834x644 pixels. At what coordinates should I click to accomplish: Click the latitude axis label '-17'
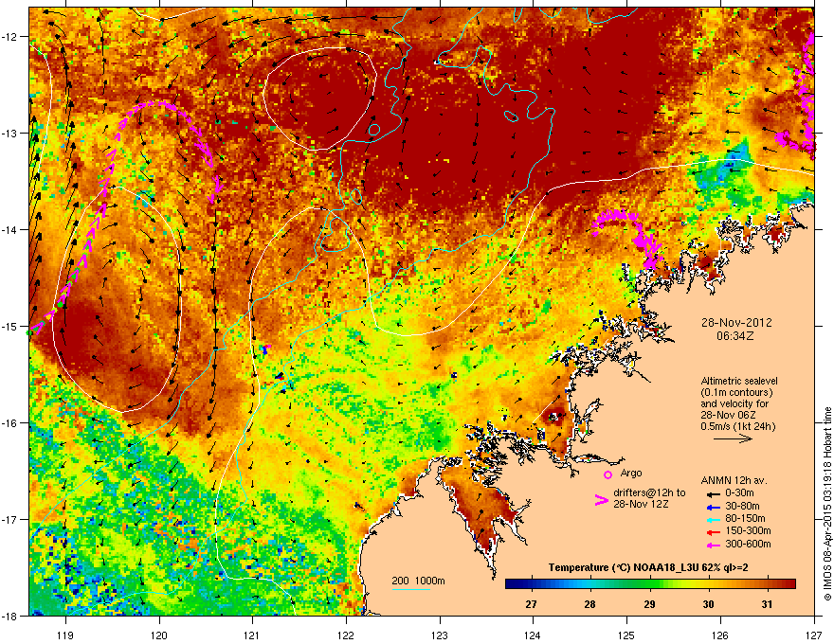[10, 519]
